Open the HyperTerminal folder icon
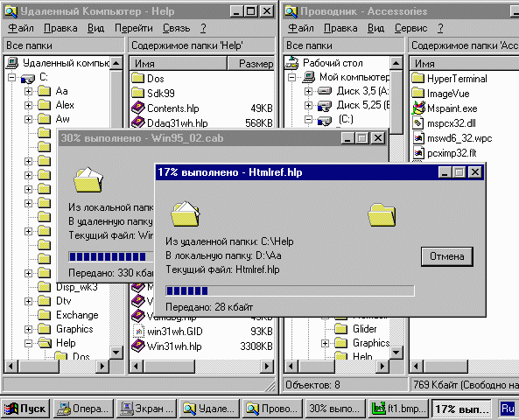Viewport: 519px width, 420px height. [418, 79]
